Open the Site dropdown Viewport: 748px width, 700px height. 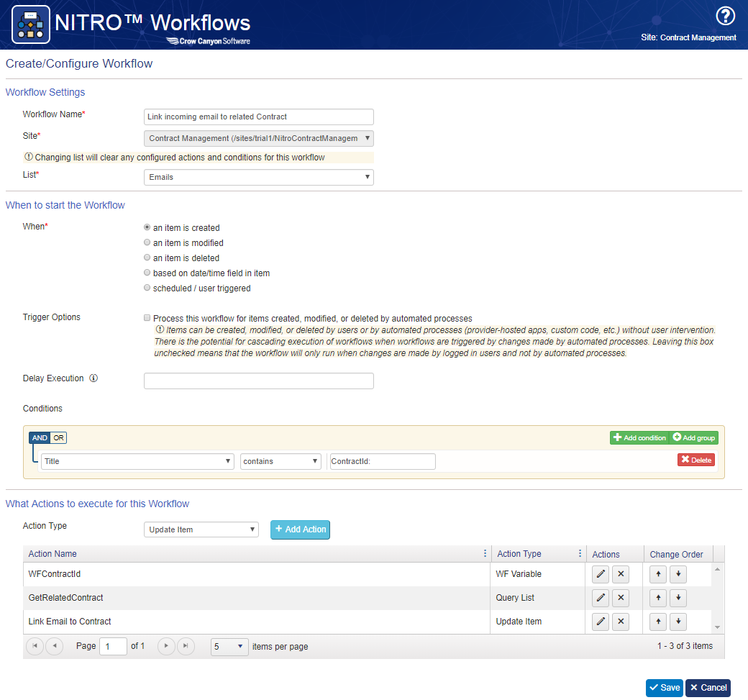click(x=258, y=138)
